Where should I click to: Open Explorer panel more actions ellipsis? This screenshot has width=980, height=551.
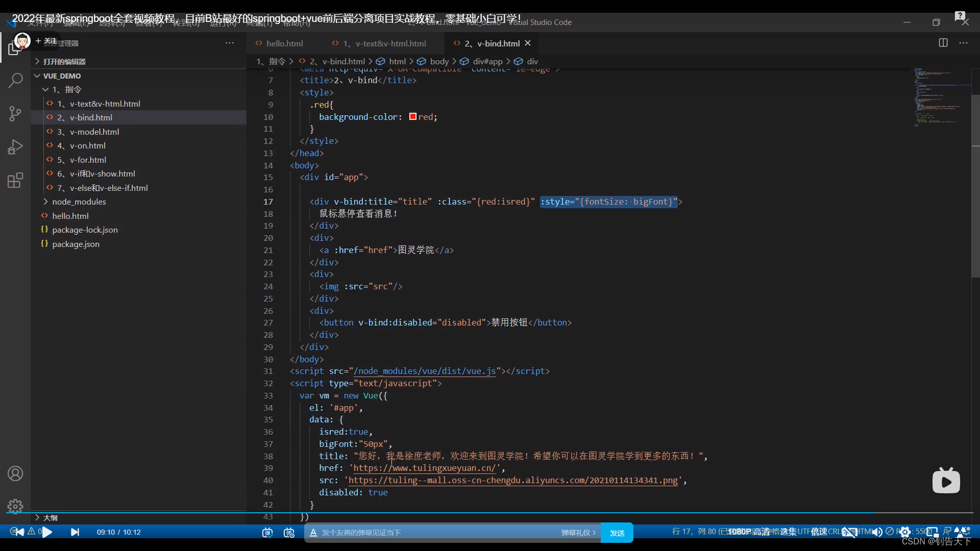click(230, 43)
